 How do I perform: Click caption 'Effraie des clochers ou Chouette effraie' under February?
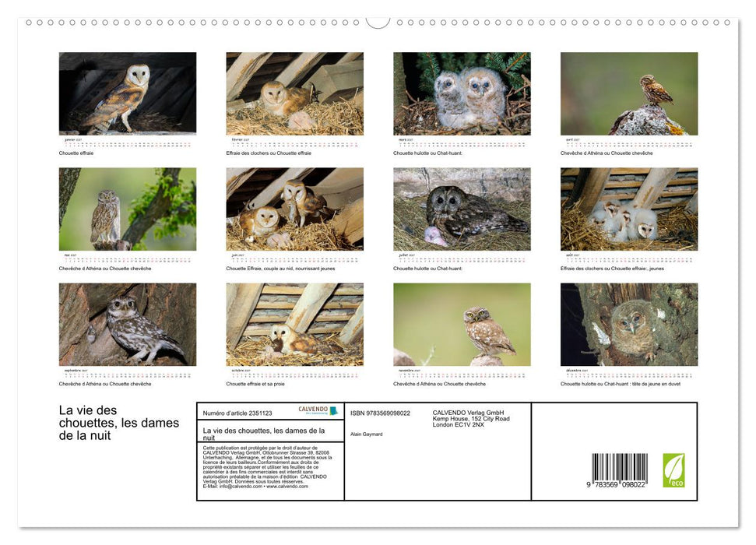point(269,153)
